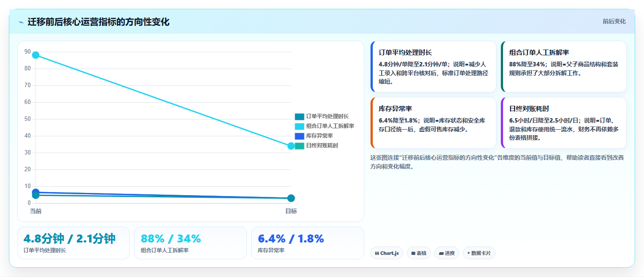Viewport: 644px width, 277px height.
Task: Click the icon inside the 表格 chip
Action: (x=413, y=254)
